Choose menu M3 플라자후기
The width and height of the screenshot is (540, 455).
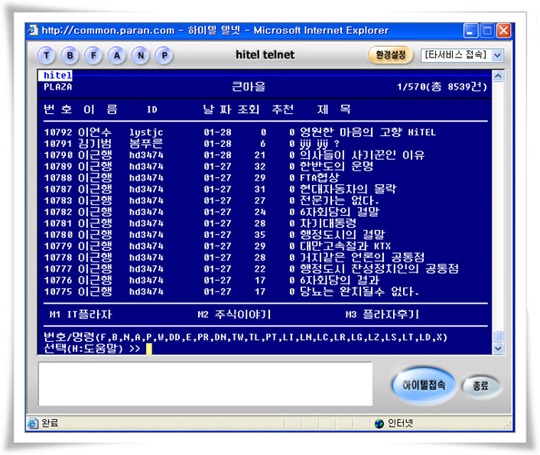(382, 314)
